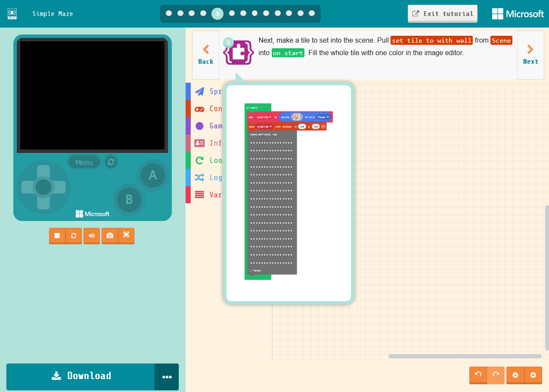Redo the last workspace change
Screen dimensions: 549x392
(496, 375)
